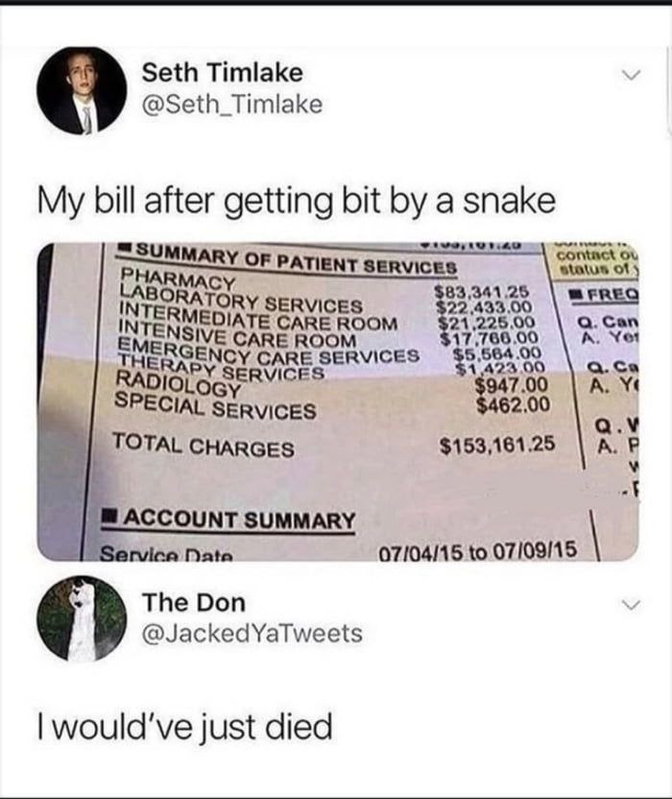Expand options chevron on Seth Timlake's tweet

631,76
